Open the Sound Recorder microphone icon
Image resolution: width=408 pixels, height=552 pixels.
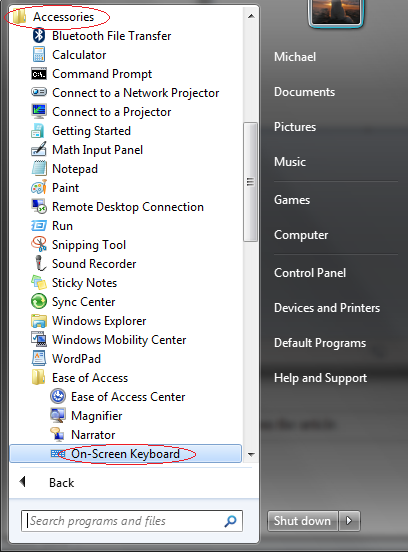click(40, 263)
